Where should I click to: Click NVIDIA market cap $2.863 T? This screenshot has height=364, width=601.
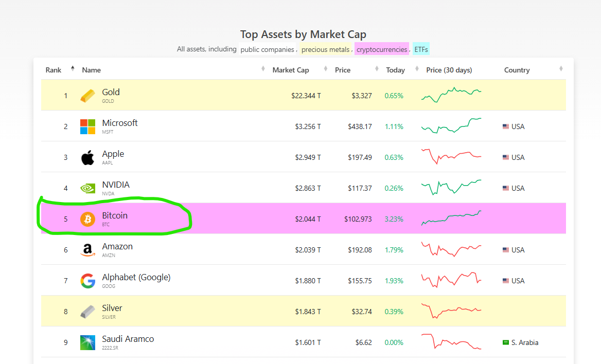[x=308, y=188]
